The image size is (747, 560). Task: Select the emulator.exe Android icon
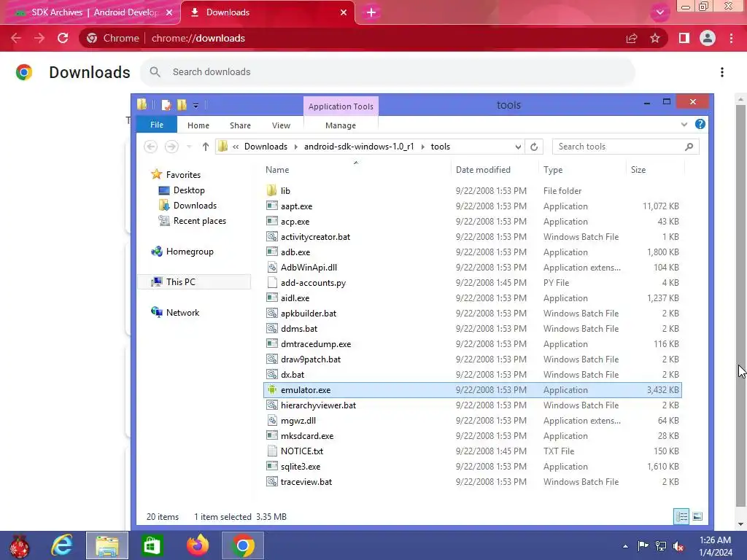click(x=271, y=390)
